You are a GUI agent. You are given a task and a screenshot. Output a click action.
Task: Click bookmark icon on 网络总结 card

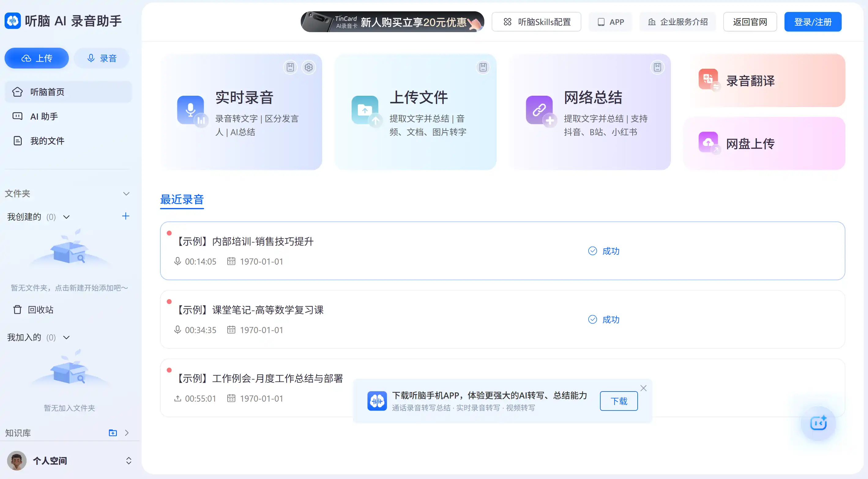tap(657, 67)
